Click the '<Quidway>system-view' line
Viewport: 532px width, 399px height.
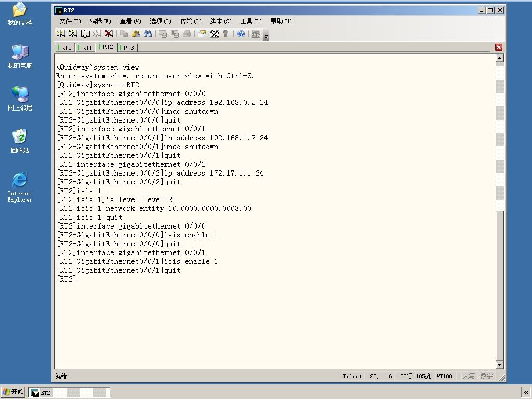click(x=97, y=67)
